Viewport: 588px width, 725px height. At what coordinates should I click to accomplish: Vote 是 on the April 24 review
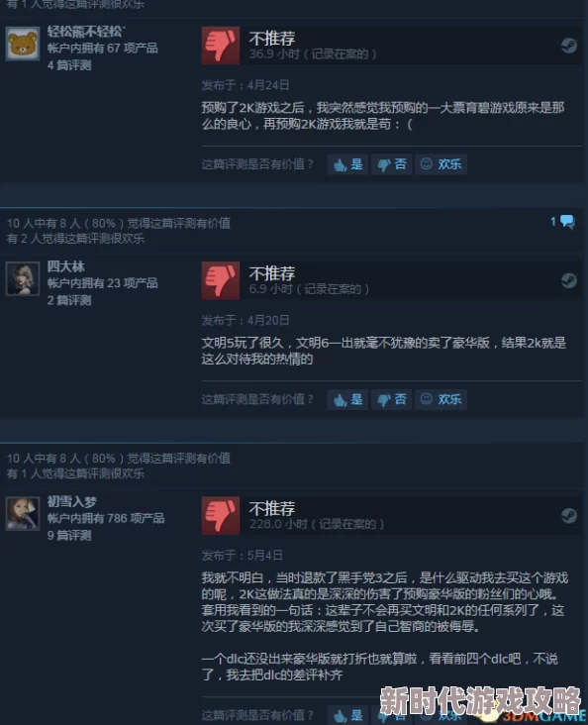click(x=347, y=164)
